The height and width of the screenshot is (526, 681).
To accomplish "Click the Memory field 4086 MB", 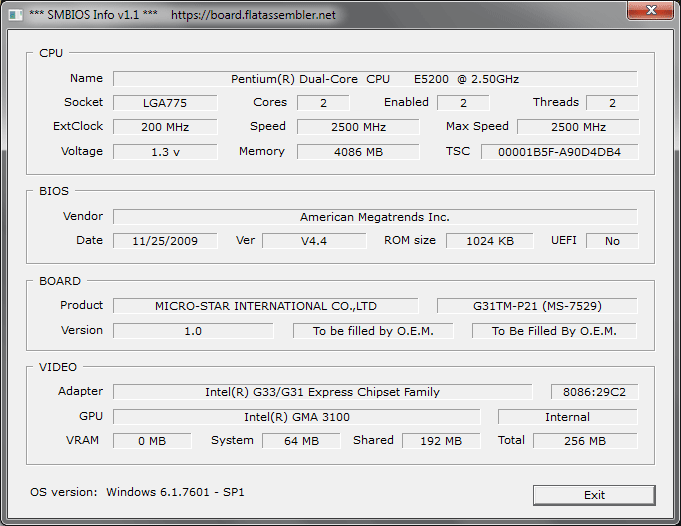I will pyautogui.click(x=358, y=152).
